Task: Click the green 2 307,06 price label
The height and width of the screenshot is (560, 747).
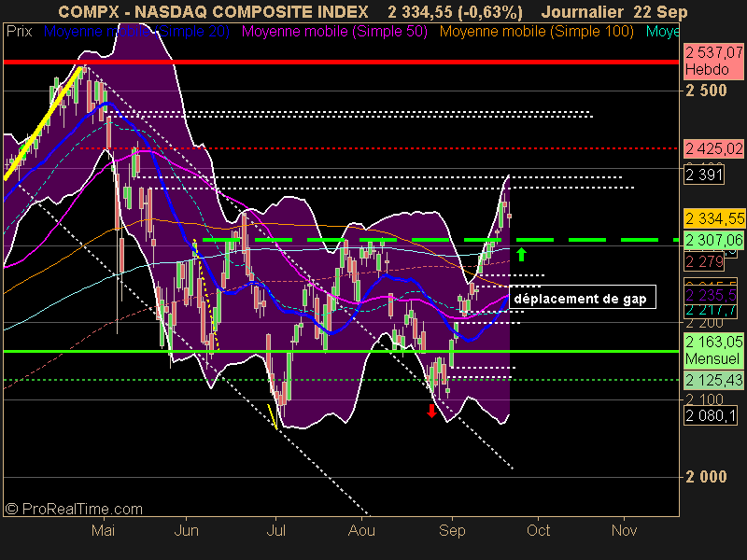Action: pyautogui.click(x=713, y=241)
